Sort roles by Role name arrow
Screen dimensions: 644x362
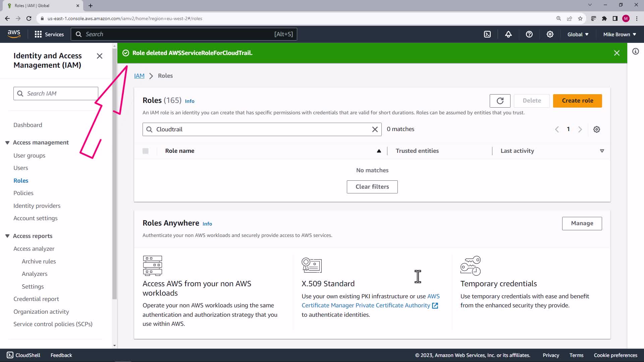379,151
